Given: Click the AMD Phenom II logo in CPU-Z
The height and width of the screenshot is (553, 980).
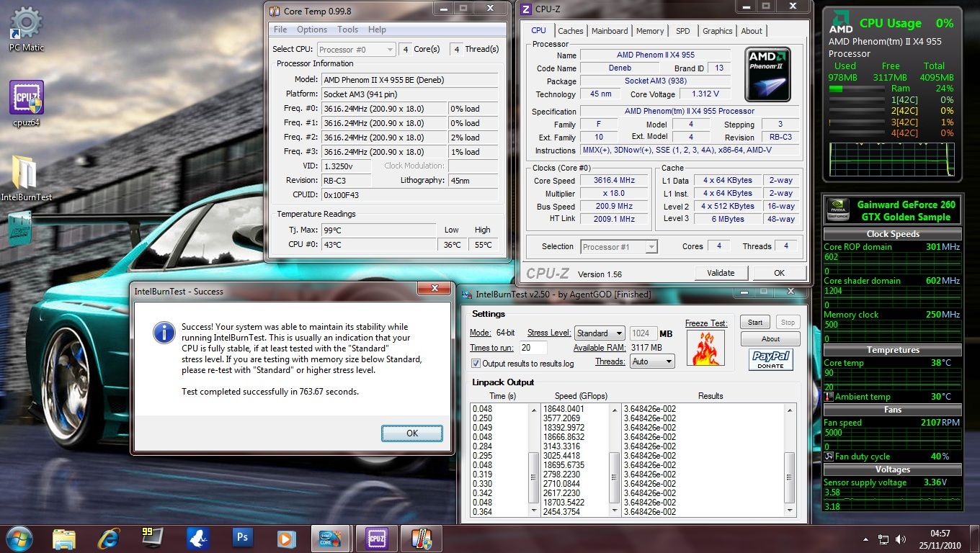Looking at the screenshot, I should [x=768, y=73].
